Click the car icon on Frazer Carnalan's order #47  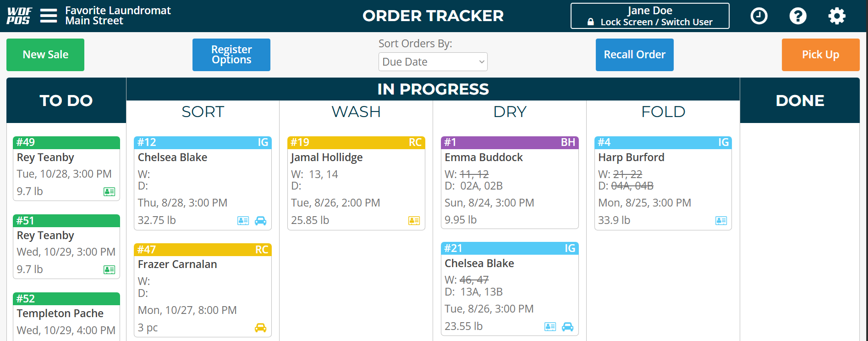tap(261, 328)
